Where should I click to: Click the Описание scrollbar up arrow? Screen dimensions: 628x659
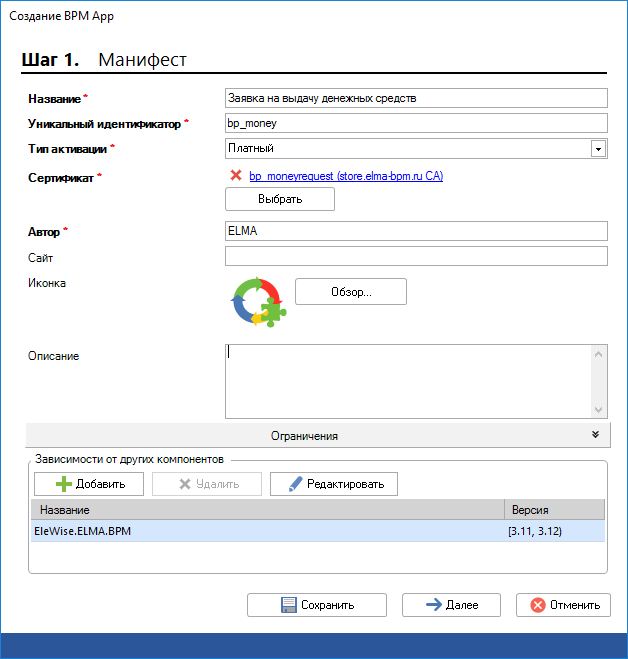599,354
